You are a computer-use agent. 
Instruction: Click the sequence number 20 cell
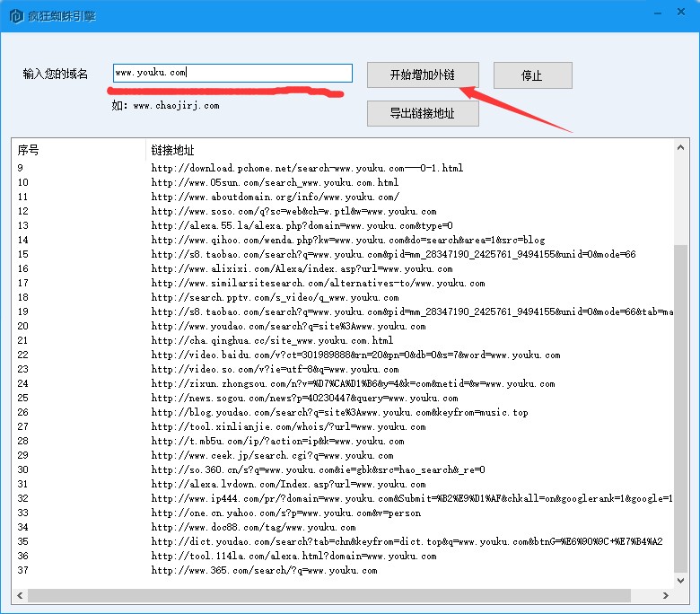[22, 326]
